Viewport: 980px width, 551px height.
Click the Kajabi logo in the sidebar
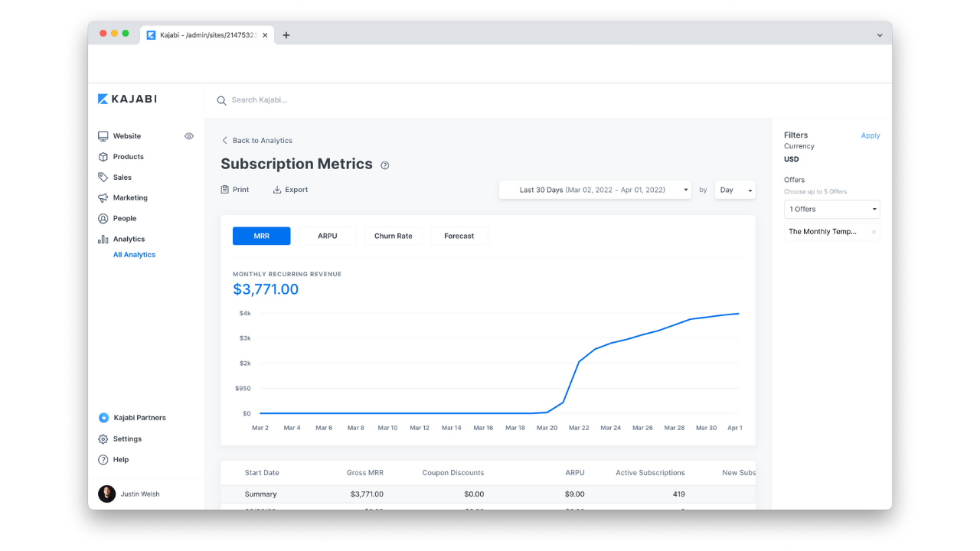(x=127, y=99)
